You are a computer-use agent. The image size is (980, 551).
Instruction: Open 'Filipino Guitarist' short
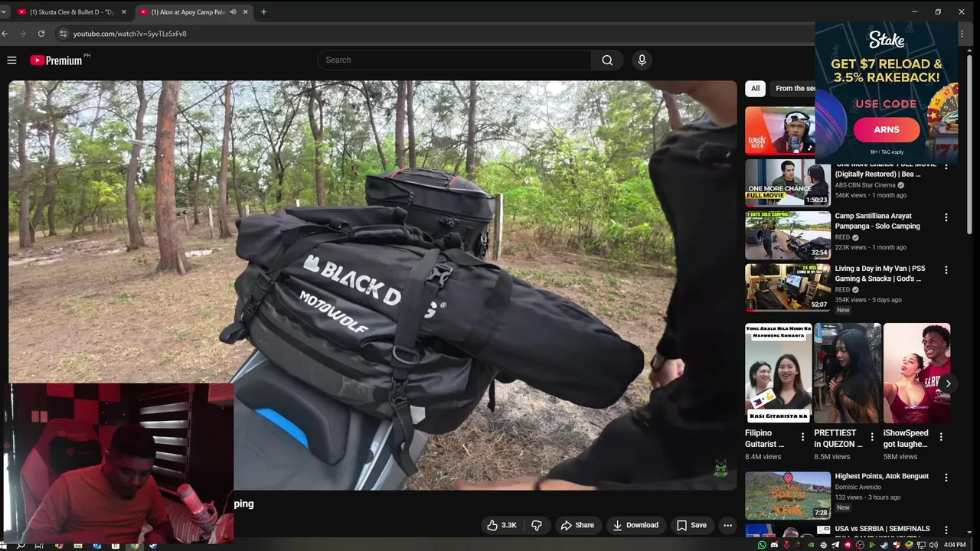pos(779,373)
